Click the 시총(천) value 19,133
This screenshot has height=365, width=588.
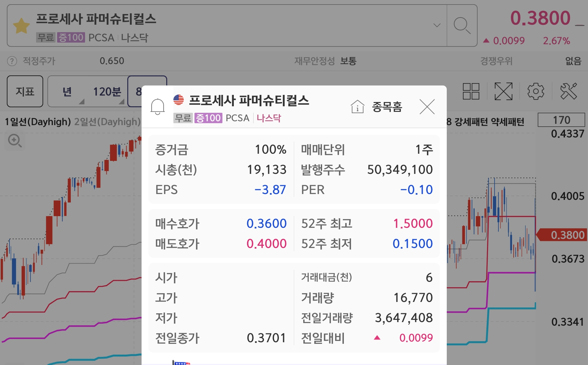267,170
